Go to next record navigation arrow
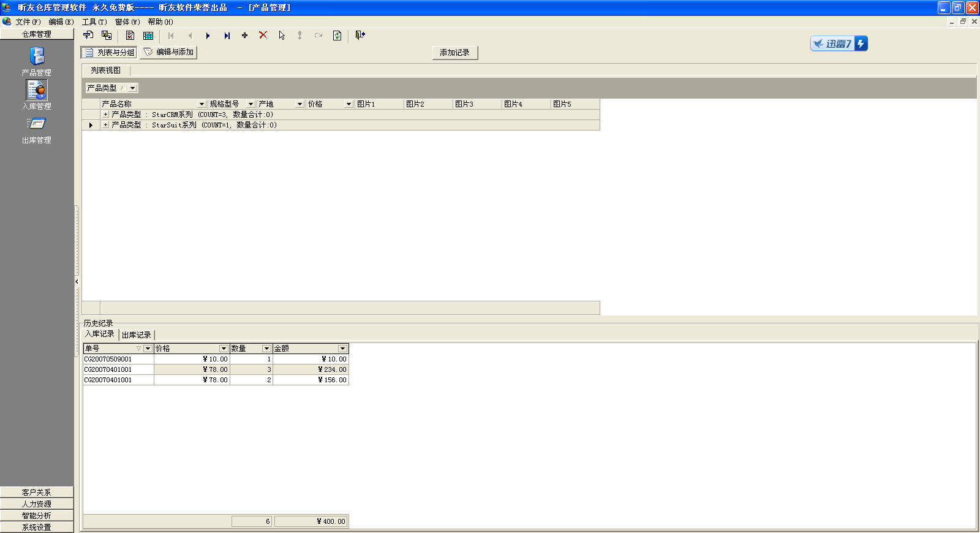This screenshot has height=533, width=980. coord(208,36)
